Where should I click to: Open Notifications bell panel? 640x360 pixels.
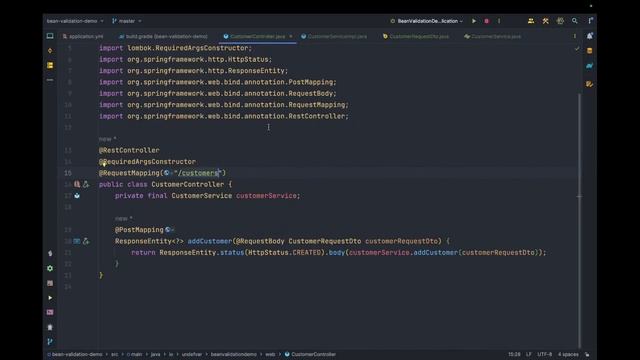(590, 36)
